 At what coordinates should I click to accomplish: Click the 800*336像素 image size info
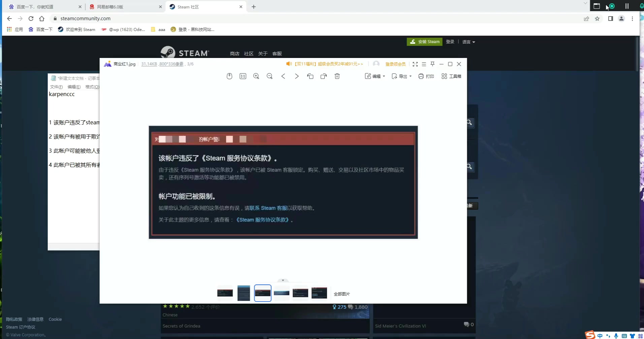171,64
